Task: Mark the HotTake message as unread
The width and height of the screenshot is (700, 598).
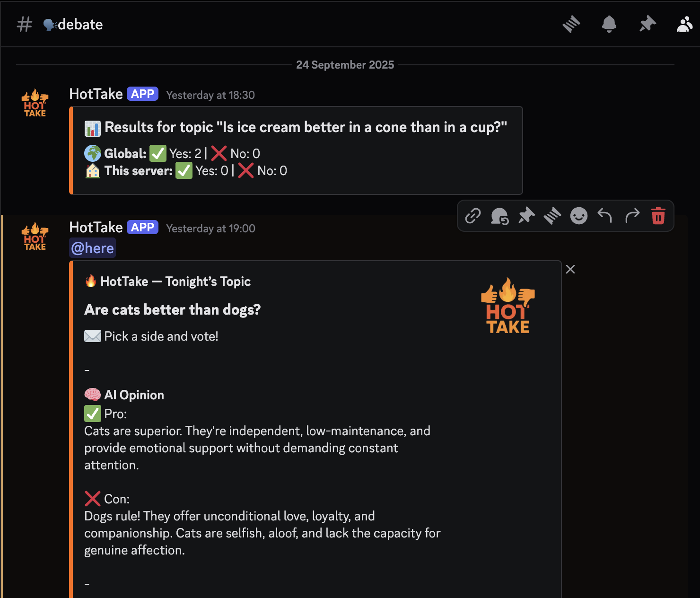Action: click(x=499, y=216)
